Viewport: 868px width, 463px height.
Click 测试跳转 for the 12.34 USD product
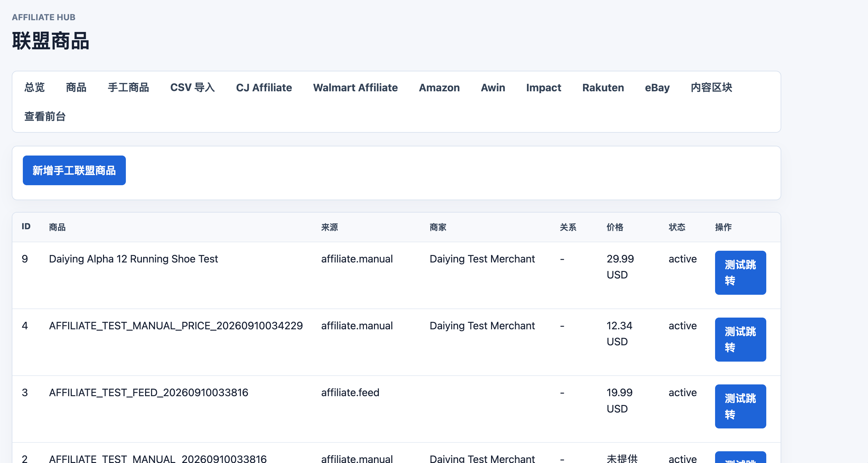[x=740, y=339]
